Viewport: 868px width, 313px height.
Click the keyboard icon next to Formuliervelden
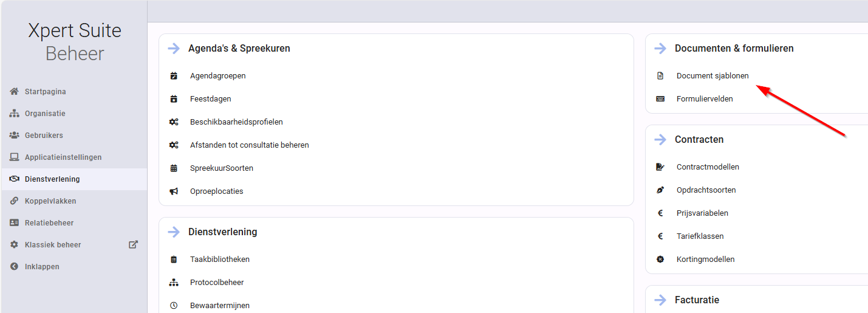pyautogui.click(x=660, y=99)
